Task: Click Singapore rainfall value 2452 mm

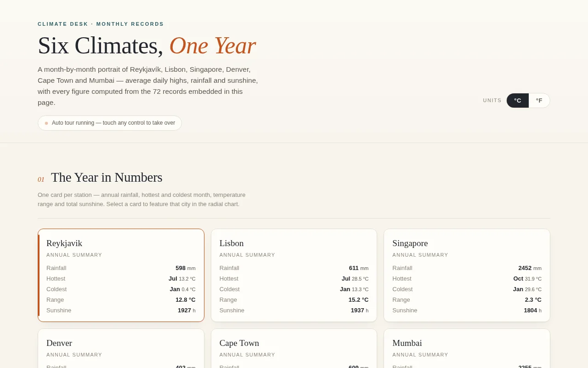Action: 530,268
